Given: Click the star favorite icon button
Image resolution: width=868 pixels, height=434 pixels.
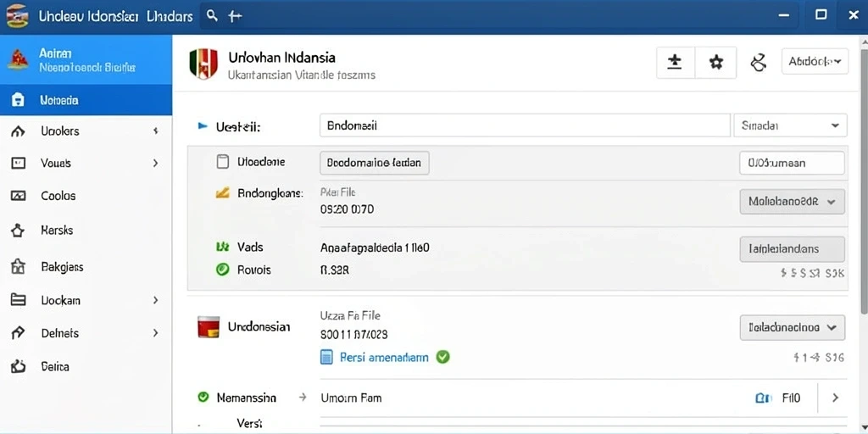Looking at the screenshot, I should click(715, 62).
